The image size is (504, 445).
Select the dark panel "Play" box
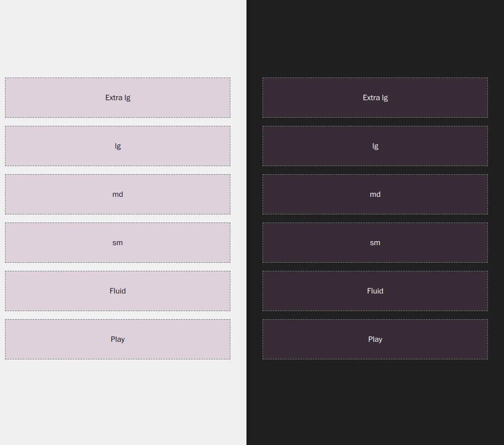[x=375, y=339]
